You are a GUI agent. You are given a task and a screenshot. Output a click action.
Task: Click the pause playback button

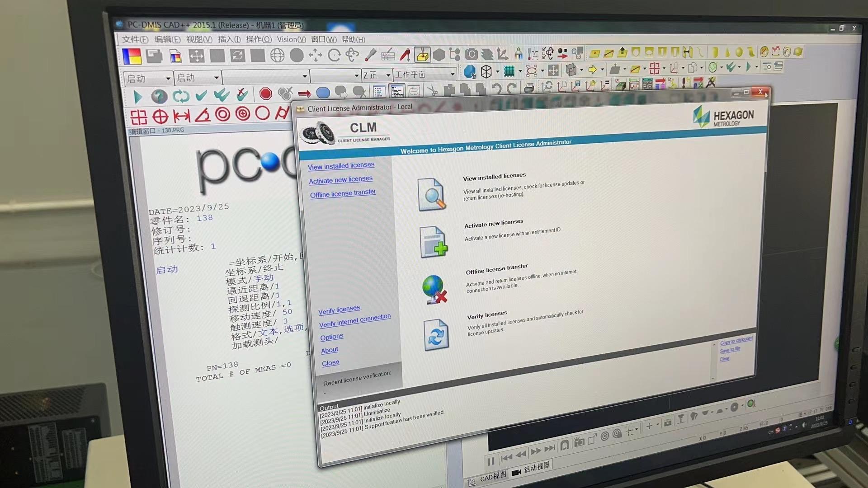[491, 462]
